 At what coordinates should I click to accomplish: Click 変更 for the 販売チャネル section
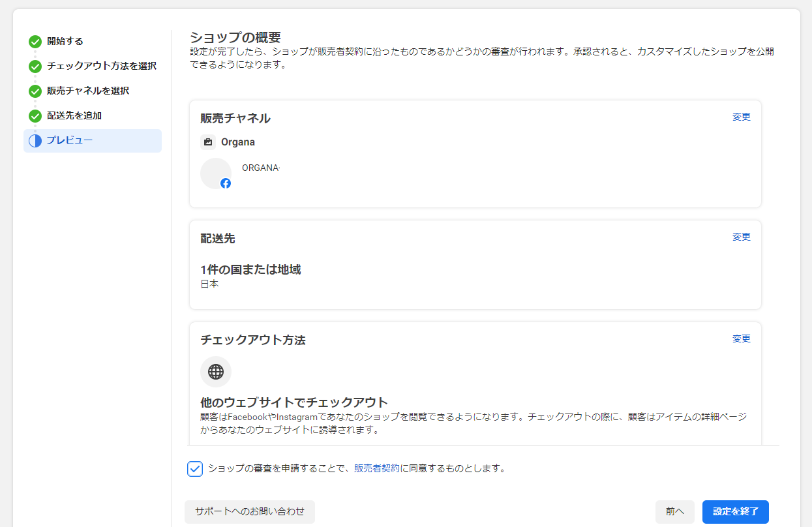(x=741, y=117)
